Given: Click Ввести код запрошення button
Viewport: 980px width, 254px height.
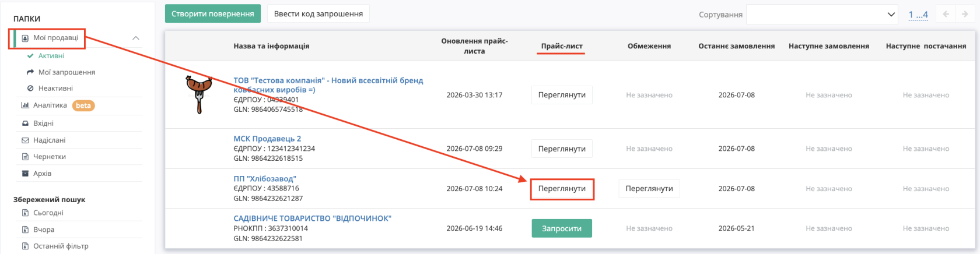Looking at the screenshot, I should (318, 14).
